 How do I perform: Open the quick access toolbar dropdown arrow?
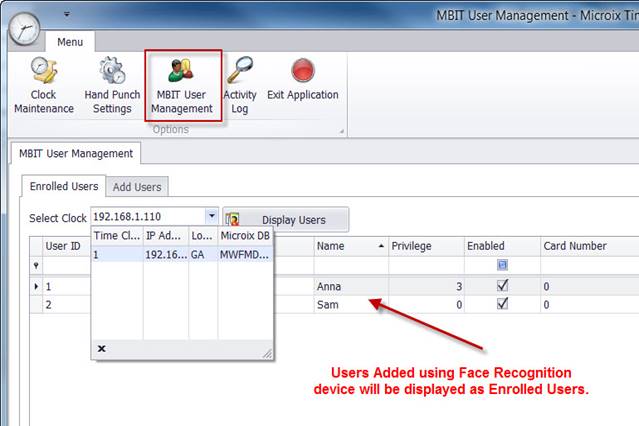(67, 14)
